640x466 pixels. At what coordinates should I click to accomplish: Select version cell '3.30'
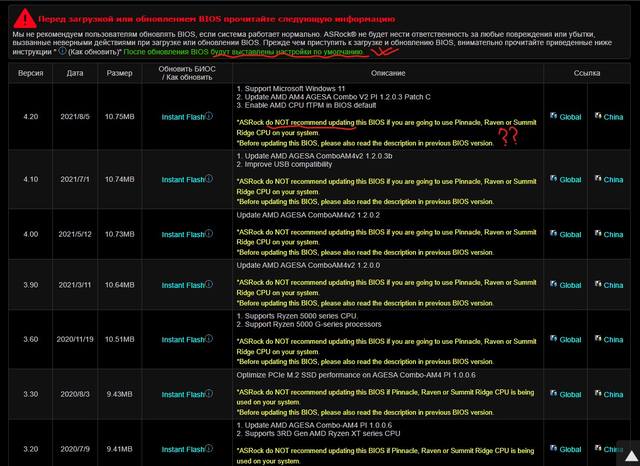click(31, 394)
